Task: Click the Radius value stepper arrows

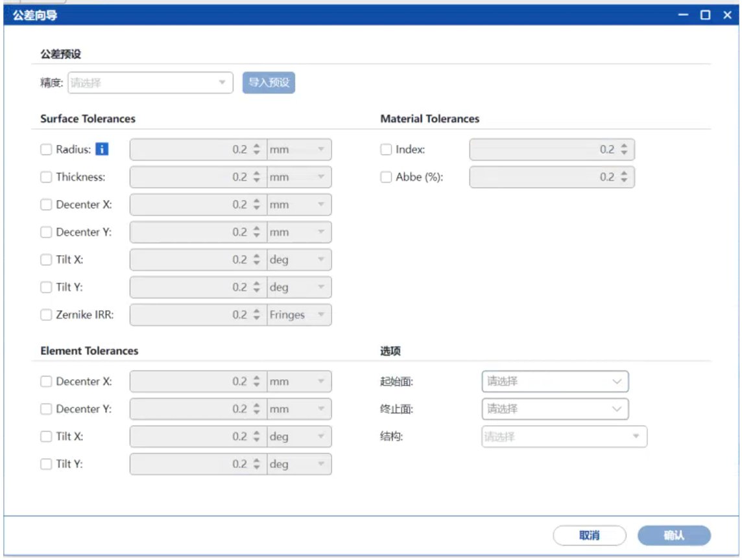Action: (257, 150)
